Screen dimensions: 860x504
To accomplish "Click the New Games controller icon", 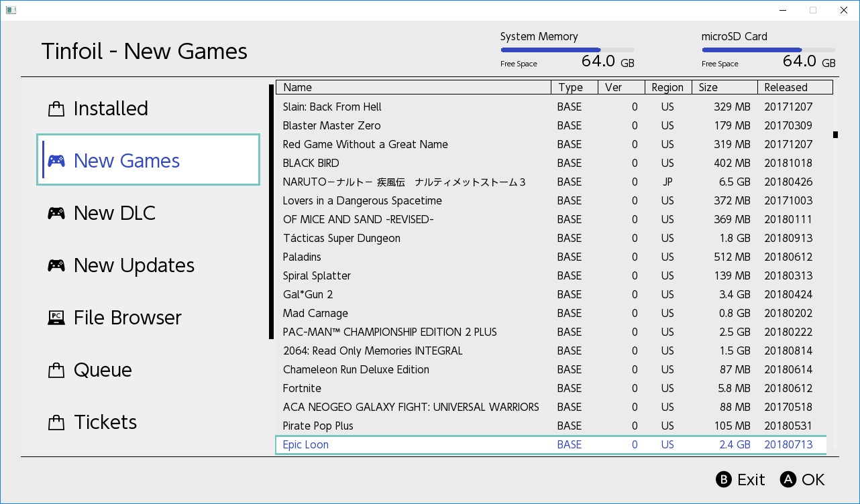I will [56, 161].
